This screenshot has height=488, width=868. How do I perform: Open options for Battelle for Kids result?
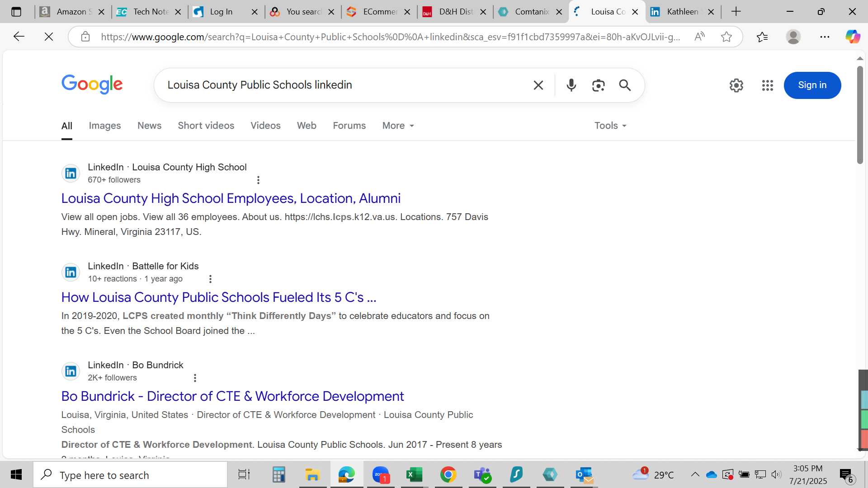pyautogui.click(x=210, y=279)
